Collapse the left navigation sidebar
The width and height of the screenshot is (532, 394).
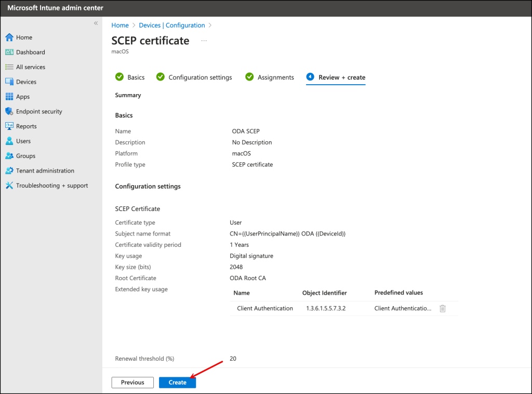[96, 23]
